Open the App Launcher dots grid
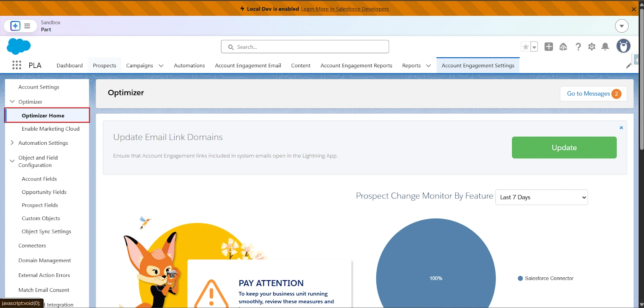This screenshot has height=308, width=644. (x=17, y=65)
